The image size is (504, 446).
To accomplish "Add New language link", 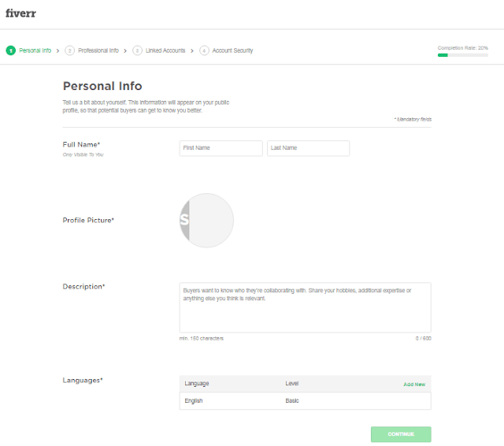I will (414, 385).
